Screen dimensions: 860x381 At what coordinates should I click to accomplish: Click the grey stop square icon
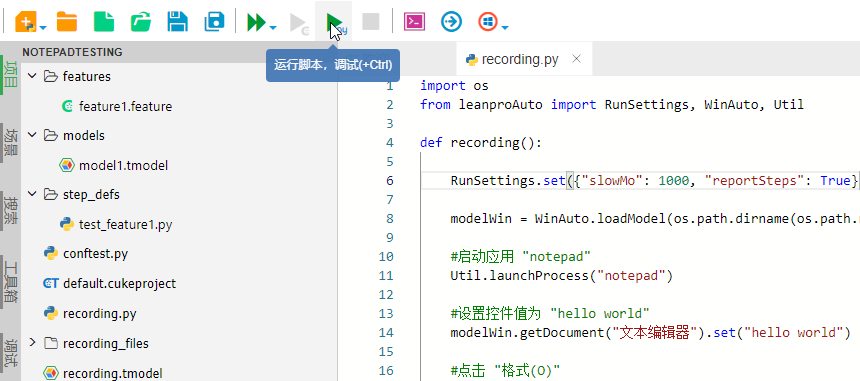[x=371, y=22]
